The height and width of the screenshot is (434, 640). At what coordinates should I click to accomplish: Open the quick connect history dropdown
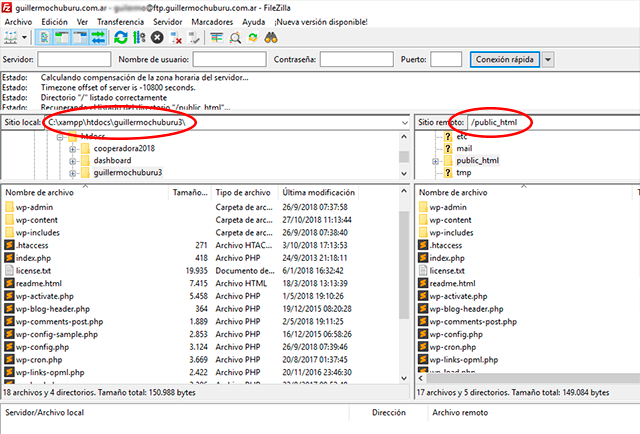pos(548,59)
